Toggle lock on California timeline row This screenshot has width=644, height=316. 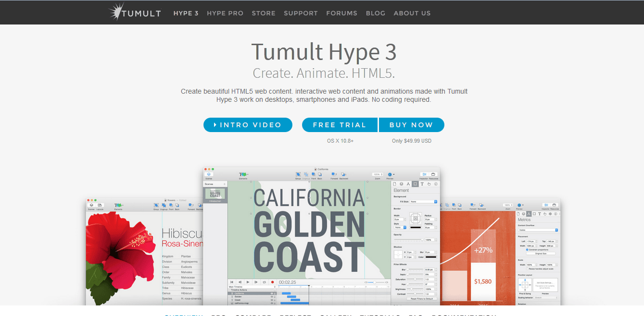(275, 293)
